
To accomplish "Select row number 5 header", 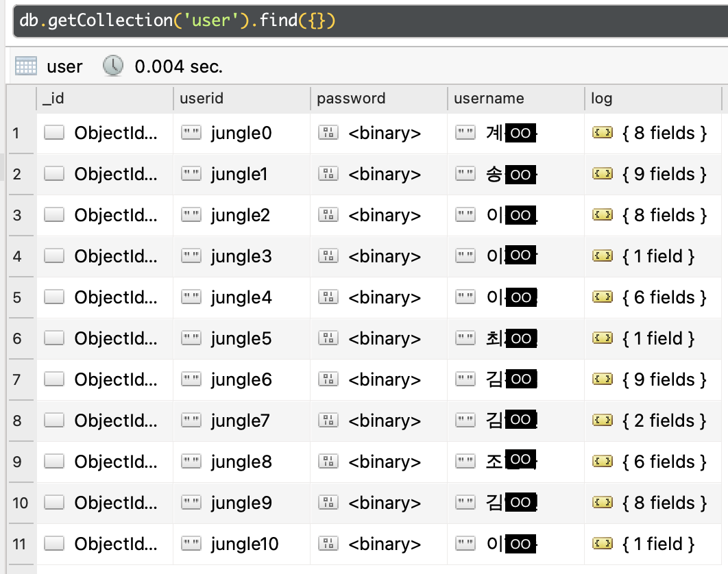I will point(18,297).
